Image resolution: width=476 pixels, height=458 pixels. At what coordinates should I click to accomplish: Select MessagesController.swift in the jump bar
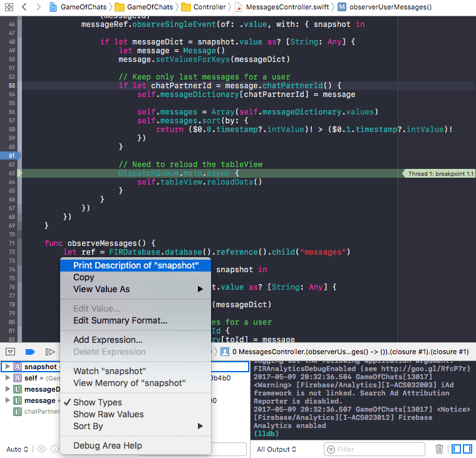click(282, 7)
